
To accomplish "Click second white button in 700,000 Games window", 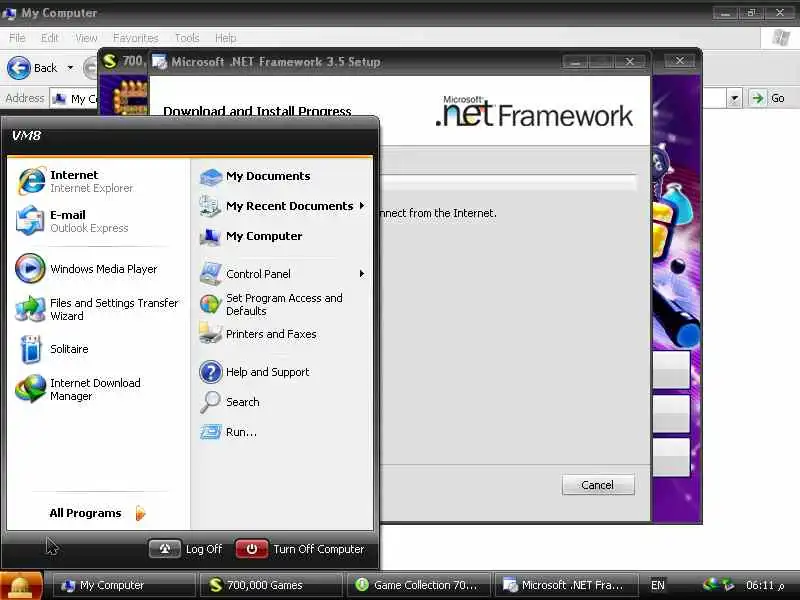I will tap(671, 414).
